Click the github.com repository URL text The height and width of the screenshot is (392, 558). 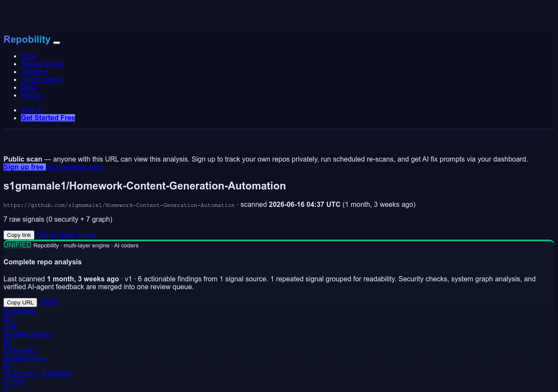tap(119, 205)
